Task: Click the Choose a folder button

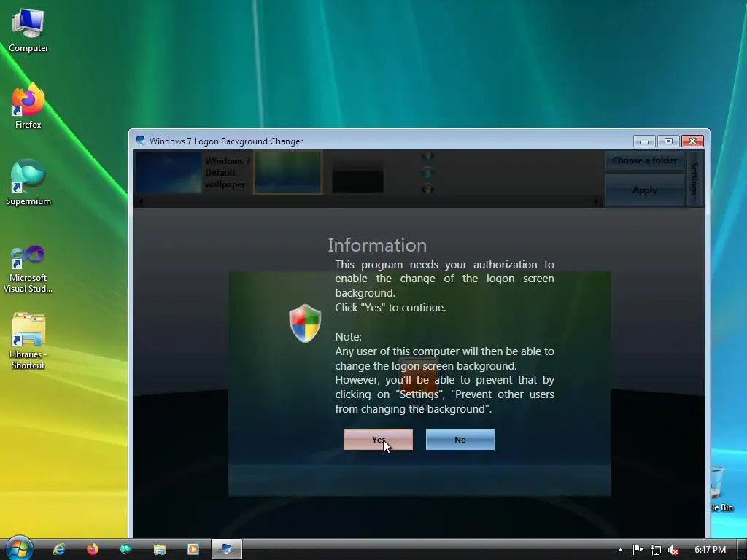Action: click(644, 160)
